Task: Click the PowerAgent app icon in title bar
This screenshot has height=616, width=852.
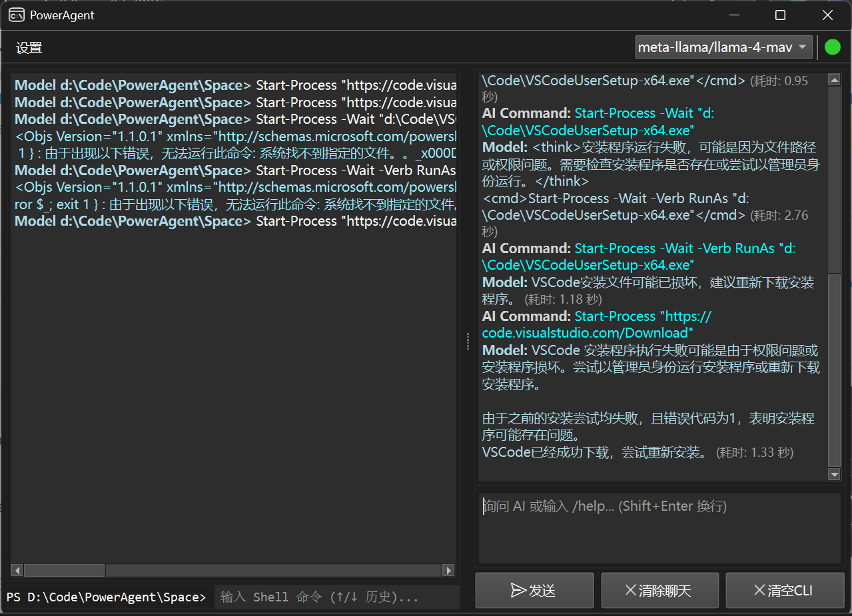Action: click(x=17, y=15)
